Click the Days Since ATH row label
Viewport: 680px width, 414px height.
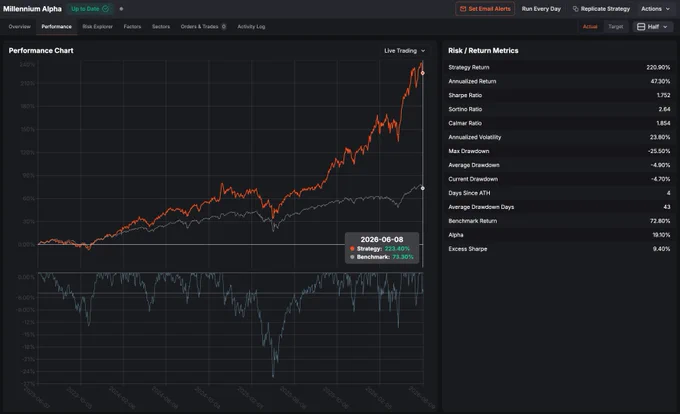[469, 193]
